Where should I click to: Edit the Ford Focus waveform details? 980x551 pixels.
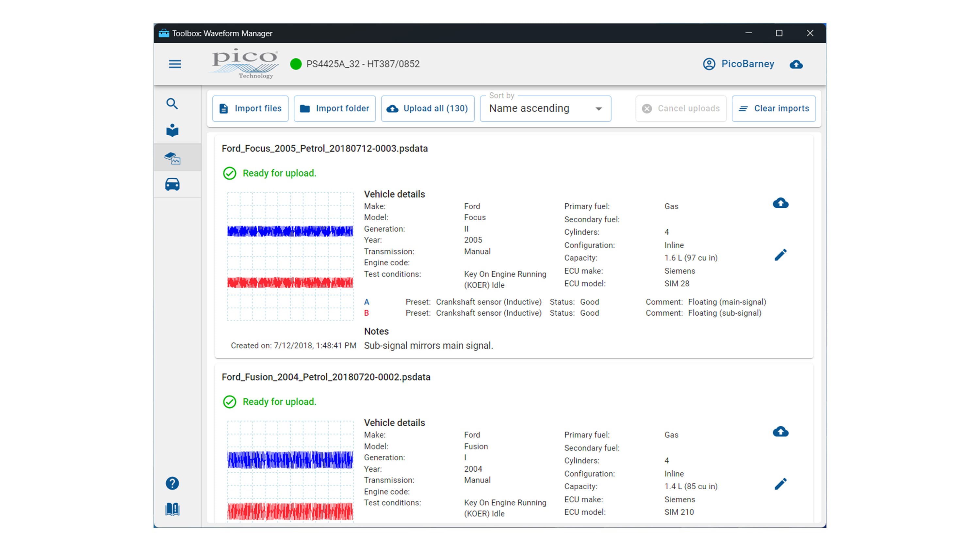coord(780,255)
